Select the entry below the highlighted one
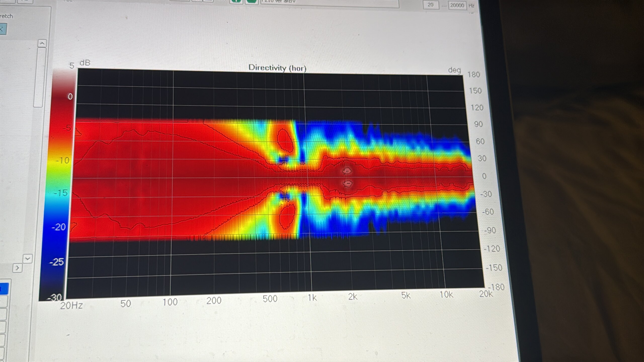Screen dimensions: 644x362 (x=4, y=302)
